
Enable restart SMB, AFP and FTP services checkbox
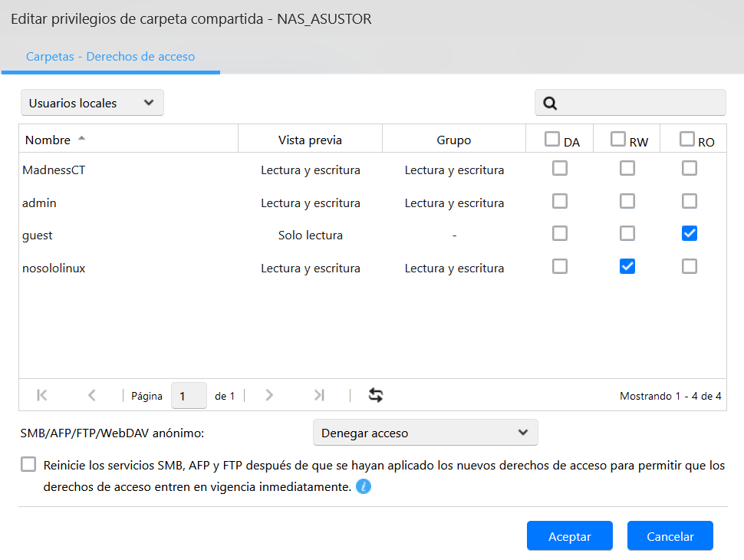(x=29, y=465)
